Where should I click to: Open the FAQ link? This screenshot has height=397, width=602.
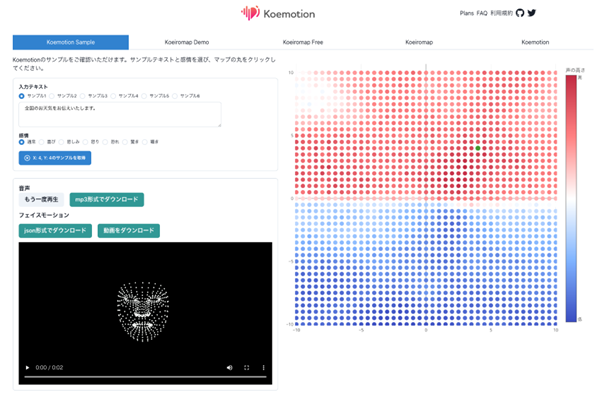coord(482,13)
